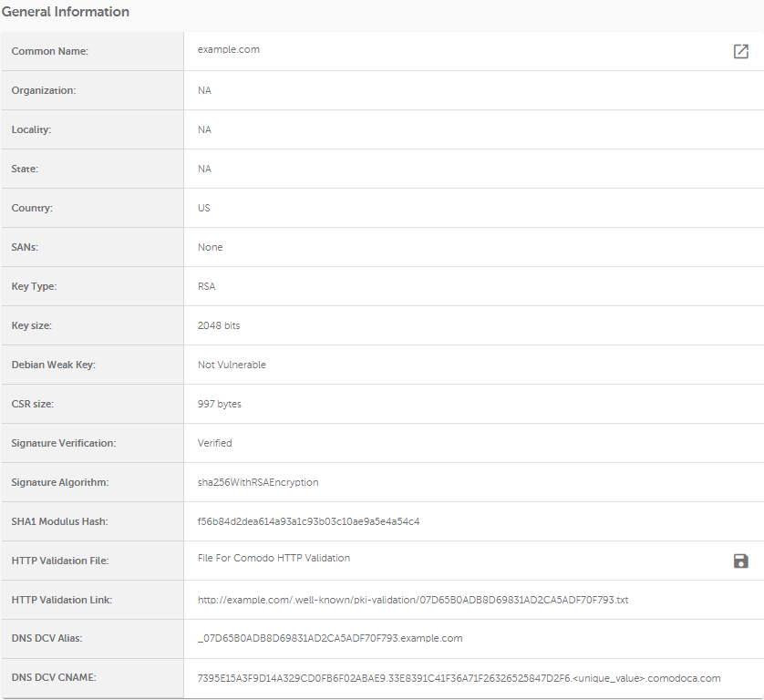Click the 997 bytes CSR size value
This screenshot has height=700, width=764.
(219, 404)
